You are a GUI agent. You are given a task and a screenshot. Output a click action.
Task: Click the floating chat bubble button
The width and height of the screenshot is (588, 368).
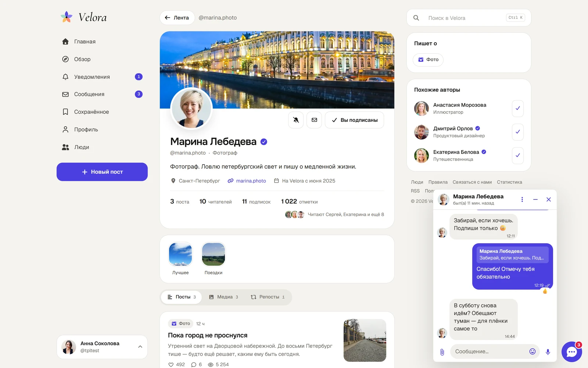(x=572, y=352)
